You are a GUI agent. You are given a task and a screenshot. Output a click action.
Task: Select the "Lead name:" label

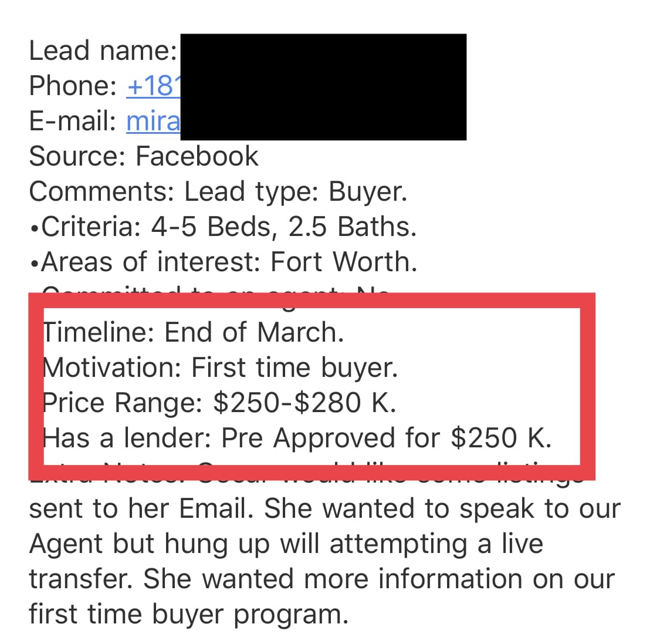[x=103, y=50]
